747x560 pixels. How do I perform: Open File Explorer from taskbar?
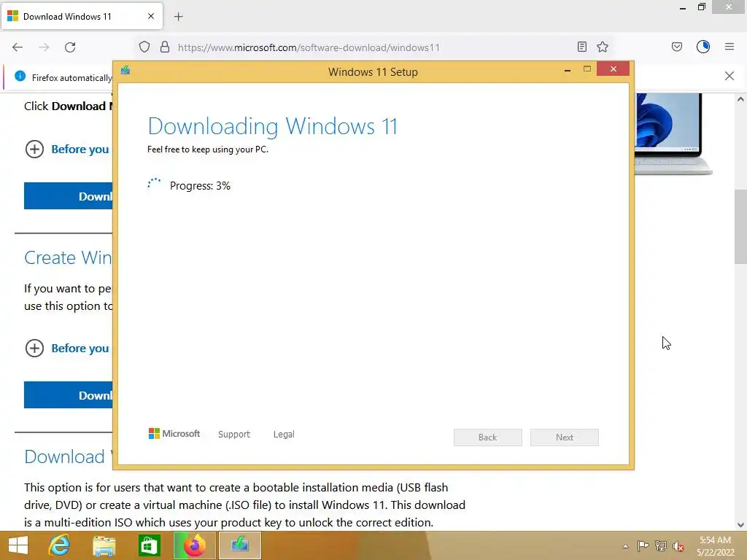104,545
